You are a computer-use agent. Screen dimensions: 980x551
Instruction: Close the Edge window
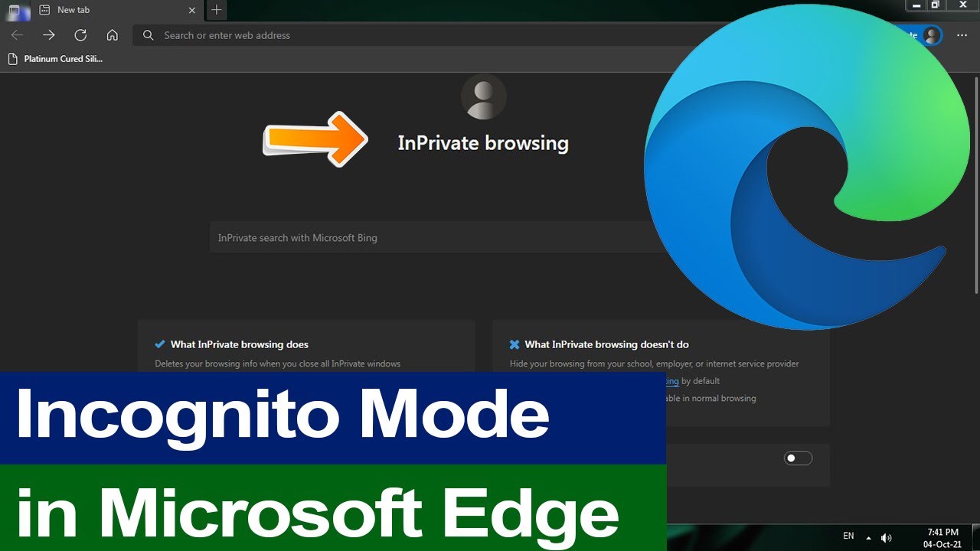click(x=962, y=5)
